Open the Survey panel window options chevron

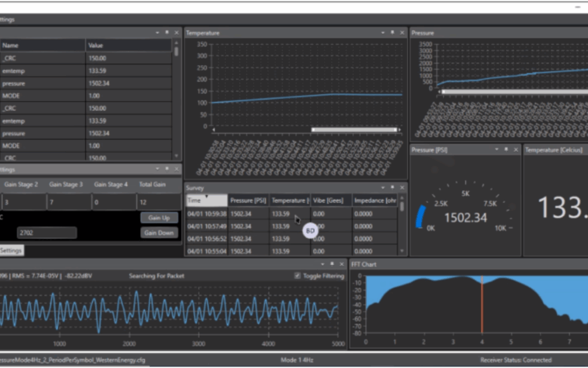(382, 188)
